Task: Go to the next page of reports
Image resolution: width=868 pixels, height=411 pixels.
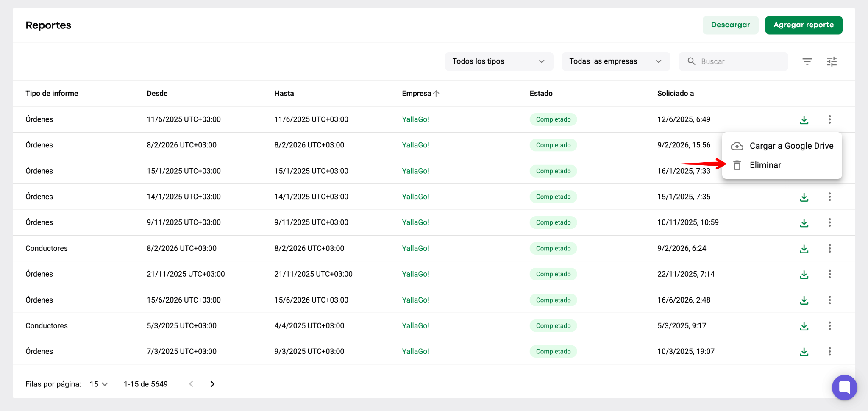Action: click(212, 384)
